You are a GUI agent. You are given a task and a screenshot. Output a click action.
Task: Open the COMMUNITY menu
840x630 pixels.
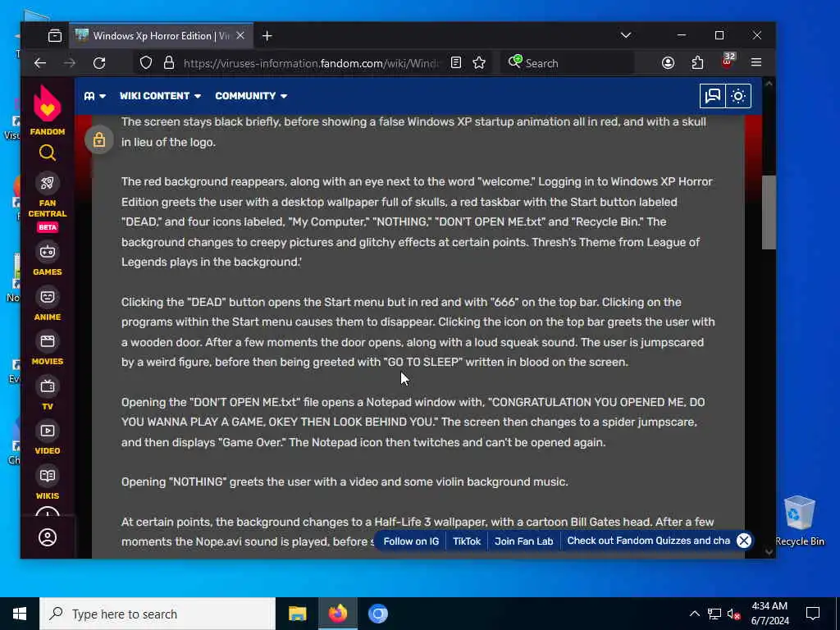coord(251,96)
